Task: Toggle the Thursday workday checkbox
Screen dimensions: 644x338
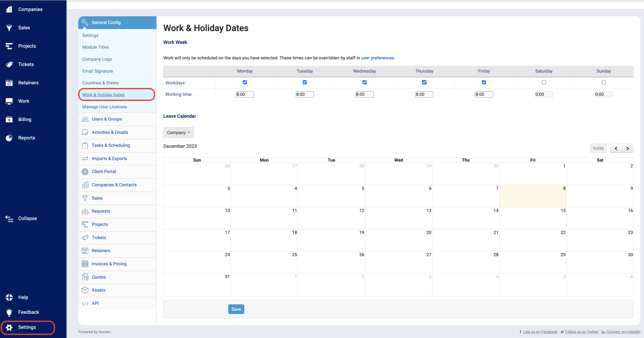Action: click(424, 82)
